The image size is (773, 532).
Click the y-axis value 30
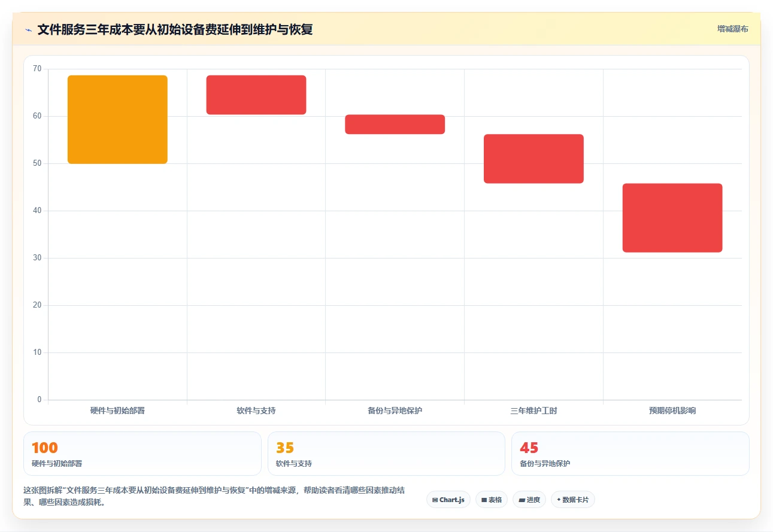pyautogui.click(x=37, y=258)
